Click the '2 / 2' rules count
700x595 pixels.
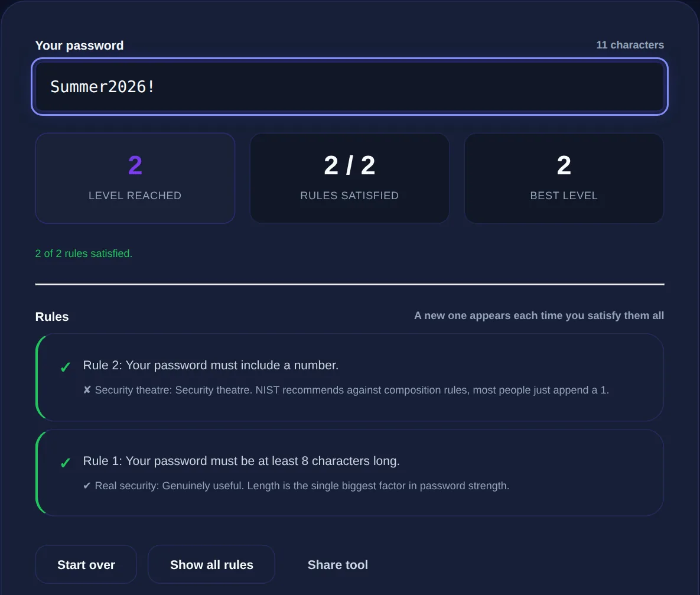(350, 165)
